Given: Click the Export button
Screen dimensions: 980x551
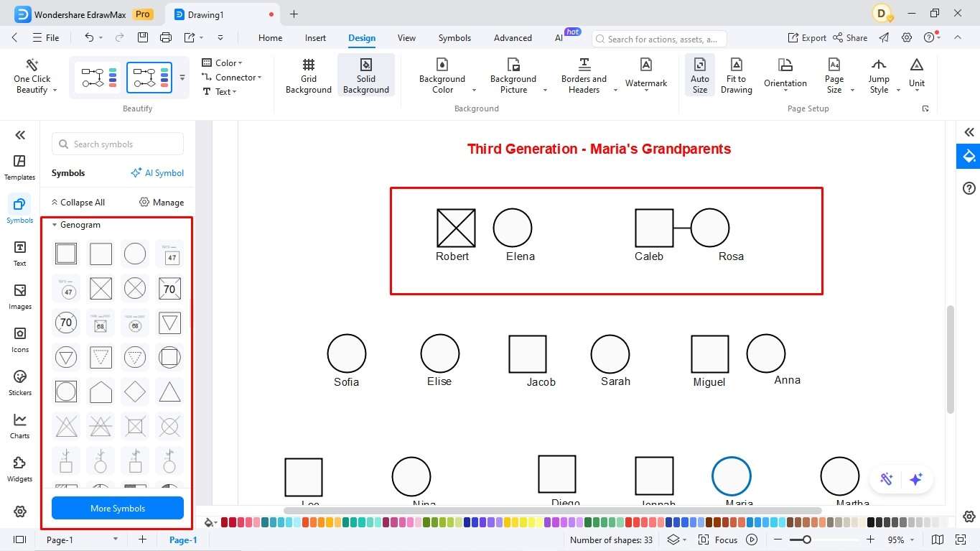Looking at the screenshot, I should click(807, 38).
